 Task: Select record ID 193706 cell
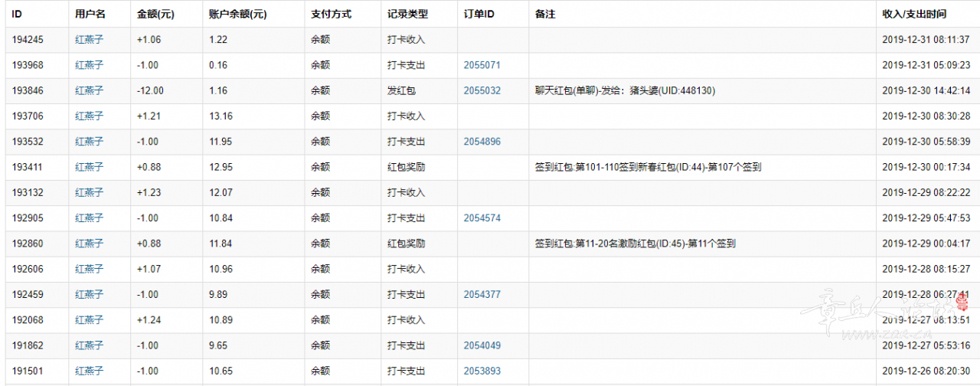click(x=37, y=116)
